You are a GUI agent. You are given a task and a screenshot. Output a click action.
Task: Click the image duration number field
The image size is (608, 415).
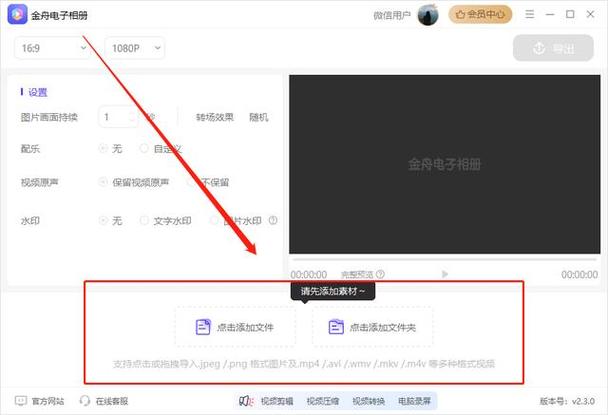coord(118,117)
